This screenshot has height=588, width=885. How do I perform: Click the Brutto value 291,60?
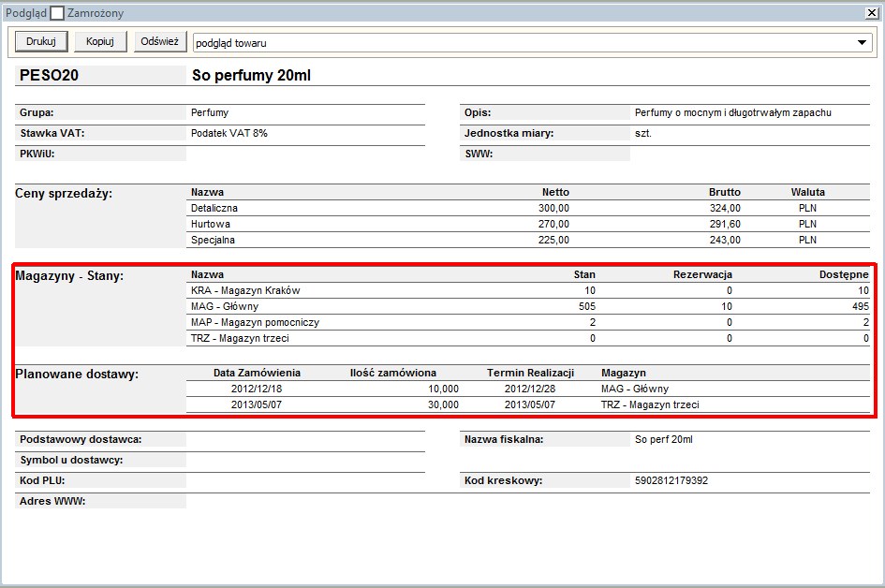point(725,224)
